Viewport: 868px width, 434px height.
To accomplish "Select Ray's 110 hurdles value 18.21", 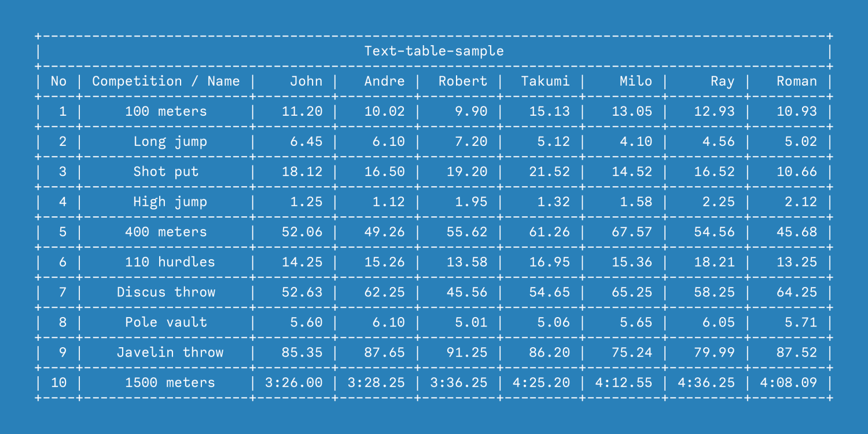I will point(714,262).
